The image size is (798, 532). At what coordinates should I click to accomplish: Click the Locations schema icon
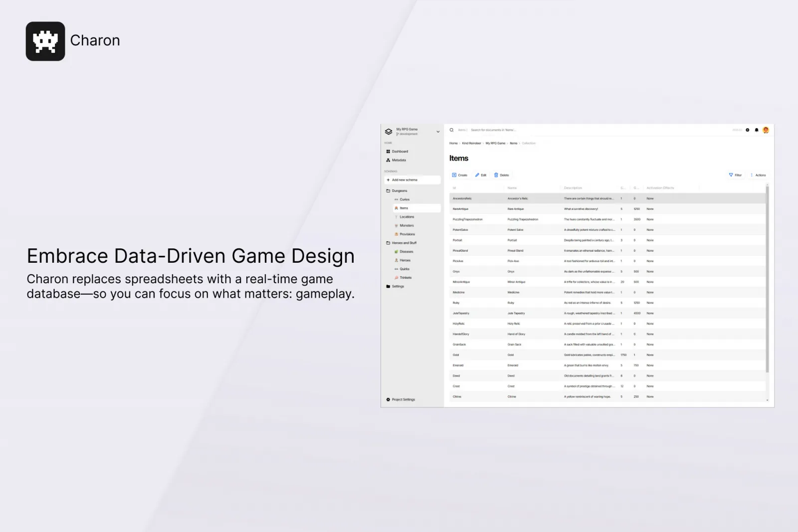396,217
